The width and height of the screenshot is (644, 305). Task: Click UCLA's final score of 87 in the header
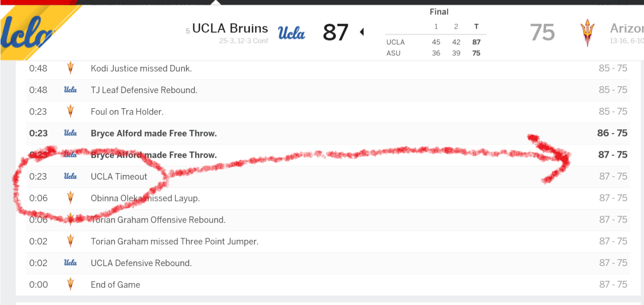[335, 32]
